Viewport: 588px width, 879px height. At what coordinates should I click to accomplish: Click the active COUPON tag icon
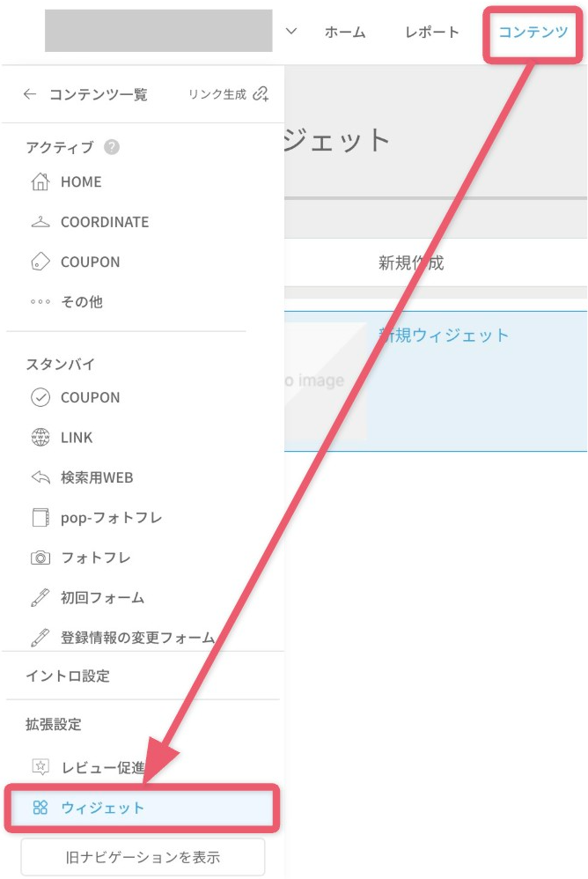pos(40,262)
